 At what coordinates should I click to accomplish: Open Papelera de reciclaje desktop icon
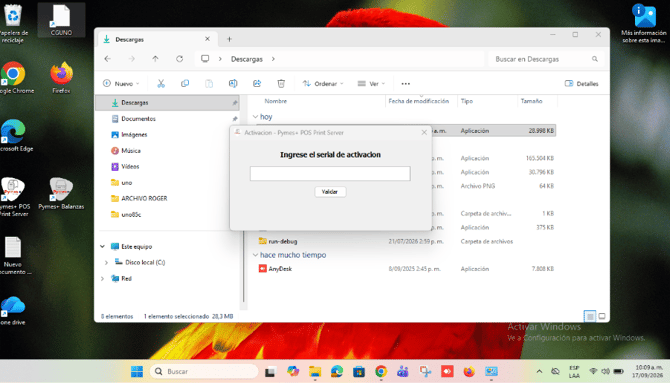click(x=14, y=23)
